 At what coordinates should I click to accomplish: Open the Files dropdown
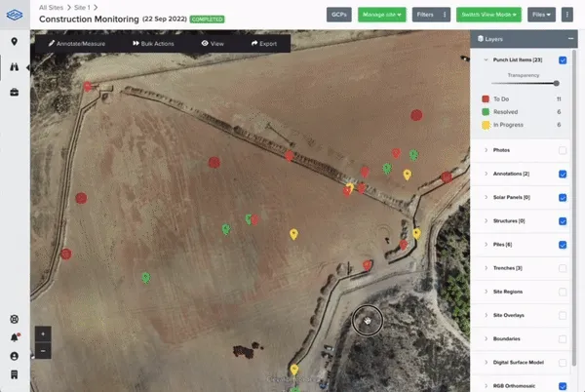tap(541, 15)
